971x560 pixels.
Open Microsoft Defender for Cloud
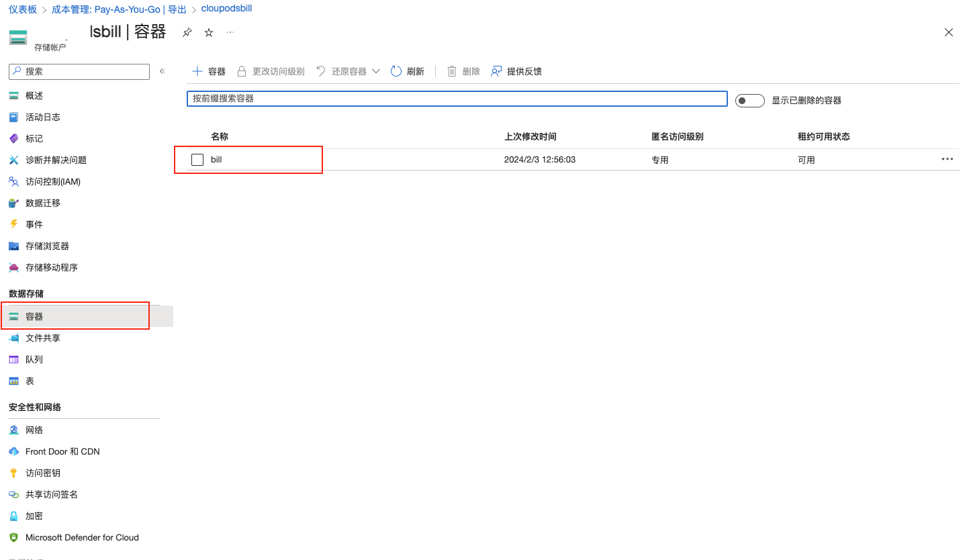click(x=82, y=537)
